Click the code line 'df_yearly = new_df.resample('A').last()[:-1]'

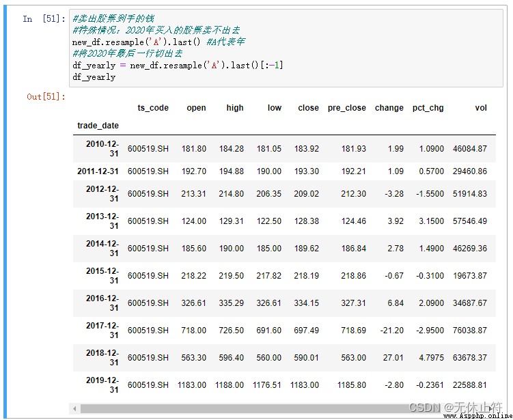click(178, 66)
